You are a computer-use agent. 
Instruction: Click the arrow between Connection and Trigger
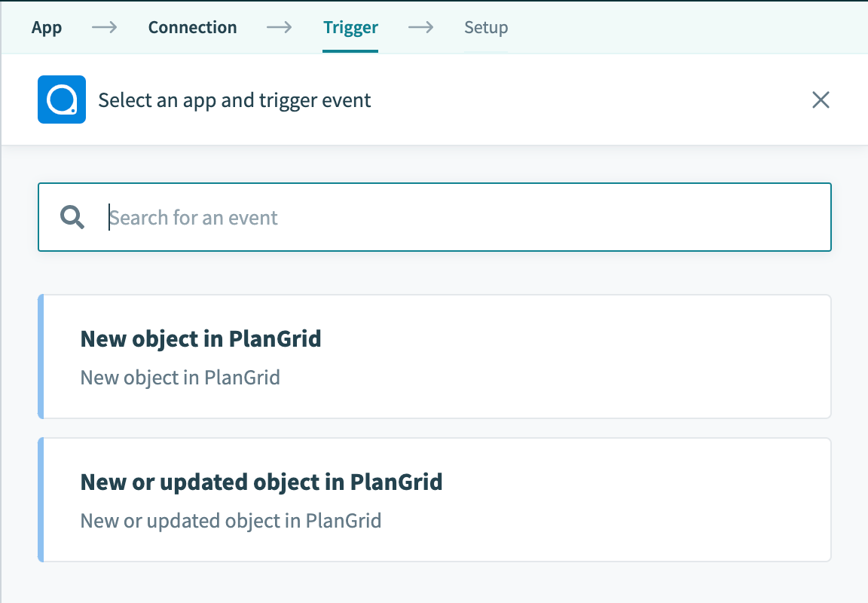[x=280, y=27]
